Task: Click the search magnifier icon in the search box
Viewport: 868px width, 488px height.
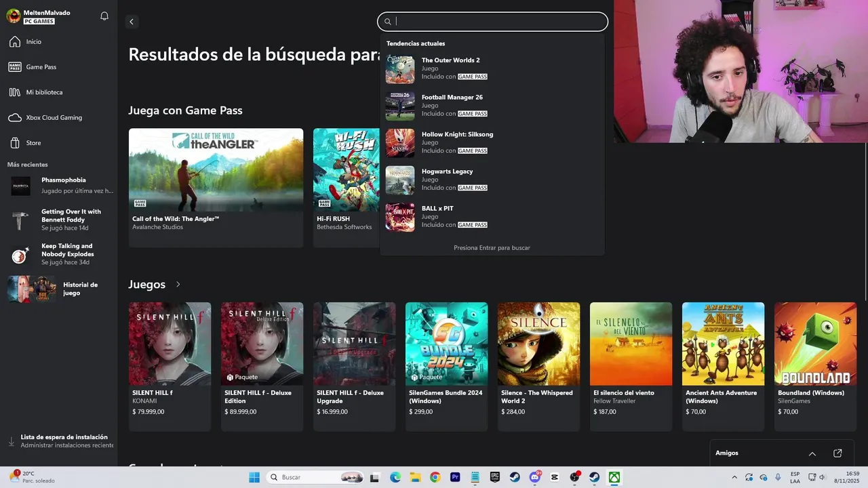Action: click(x=388, y=22)
